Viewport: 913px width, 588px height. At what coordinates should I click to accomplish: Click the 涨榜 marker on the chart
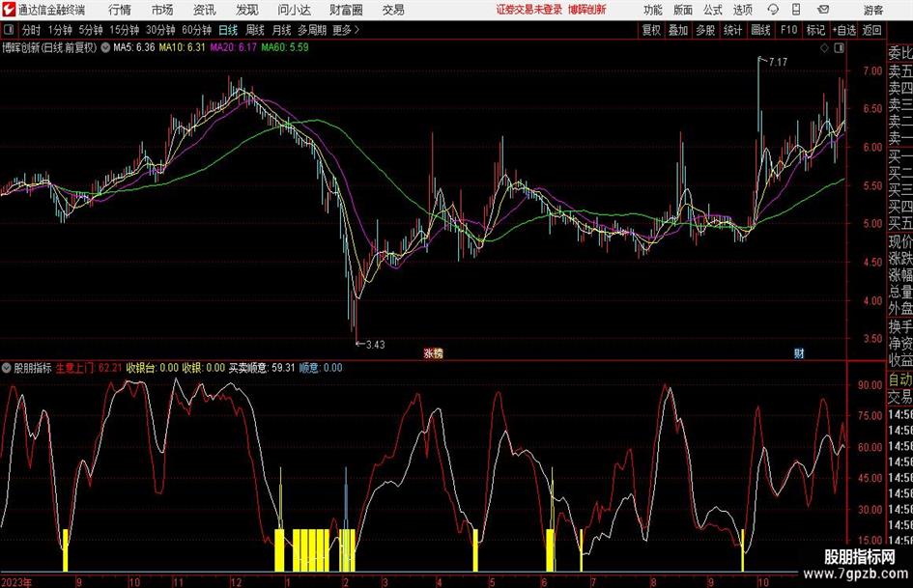click(433, 352)
